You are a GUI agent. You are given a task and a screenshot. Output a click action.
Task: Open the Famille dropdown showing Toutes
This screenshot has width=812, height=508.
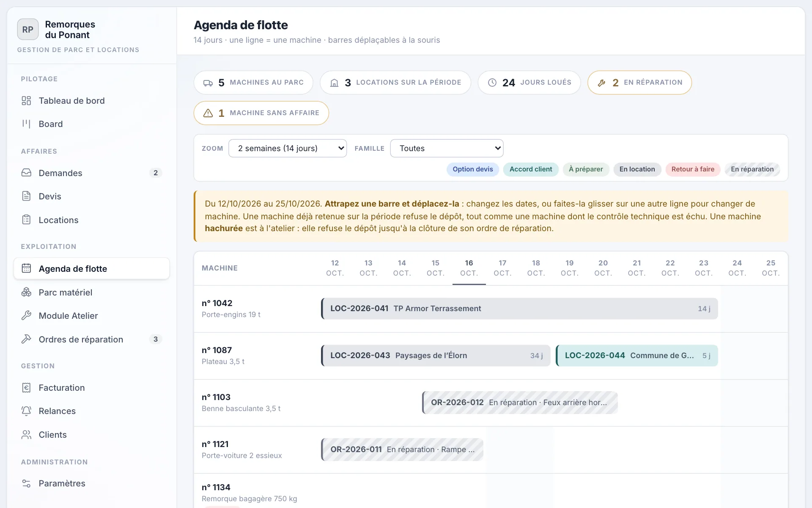pos(447,149)
